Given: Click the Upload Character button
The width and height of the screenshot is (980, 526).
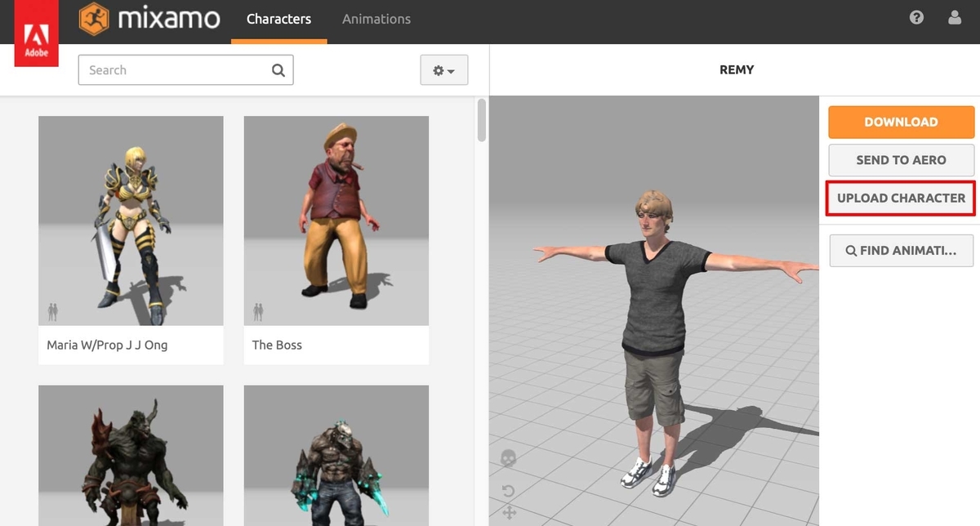Looking at the screenshot, I should 902,198.
